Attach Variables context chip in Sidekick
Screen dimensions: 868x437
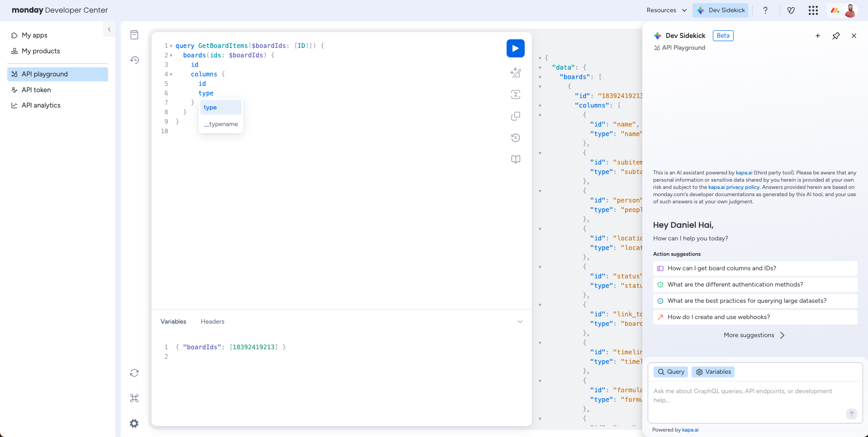click(x=713, y=372)
